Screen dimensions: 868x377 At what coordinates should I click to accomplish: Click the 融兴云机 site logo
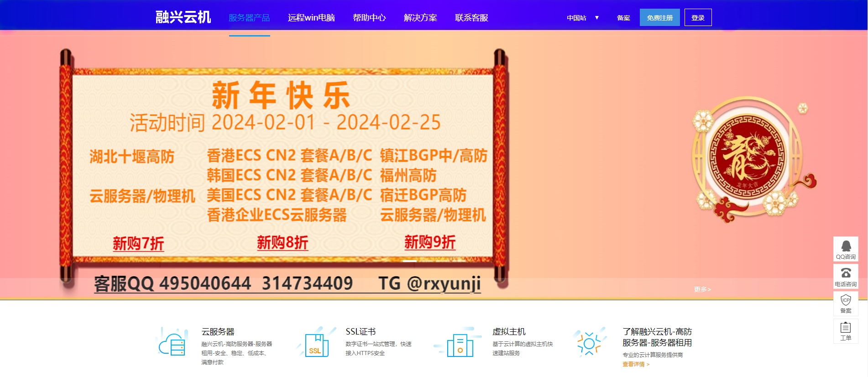183,17
